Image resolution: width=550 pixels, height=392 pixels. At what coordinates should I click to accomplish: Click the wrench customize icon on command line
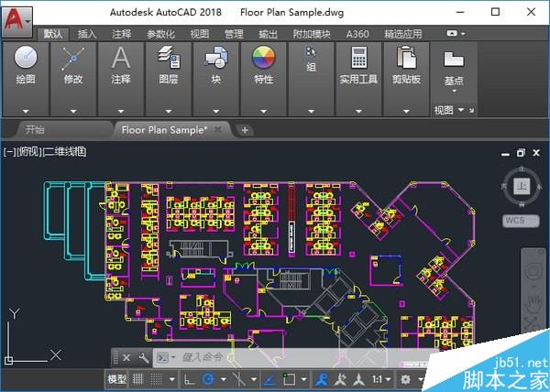[x=144, y=358]
